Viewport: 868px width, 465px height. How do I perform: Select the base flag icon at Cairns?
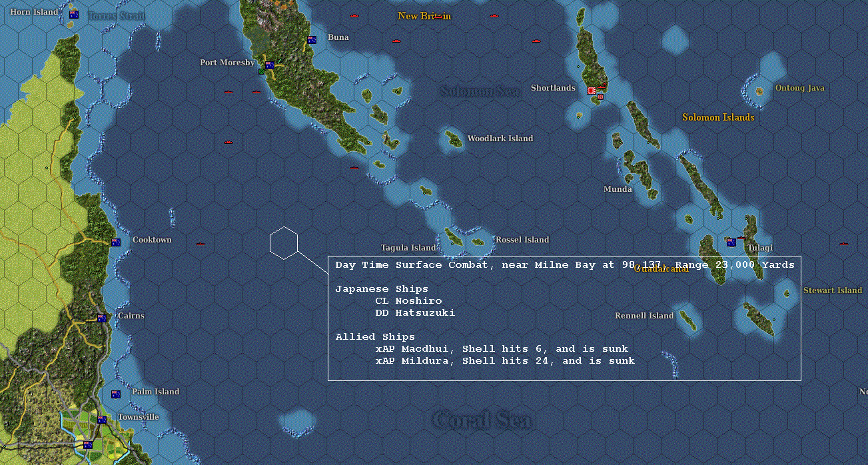tap(102, 319)
